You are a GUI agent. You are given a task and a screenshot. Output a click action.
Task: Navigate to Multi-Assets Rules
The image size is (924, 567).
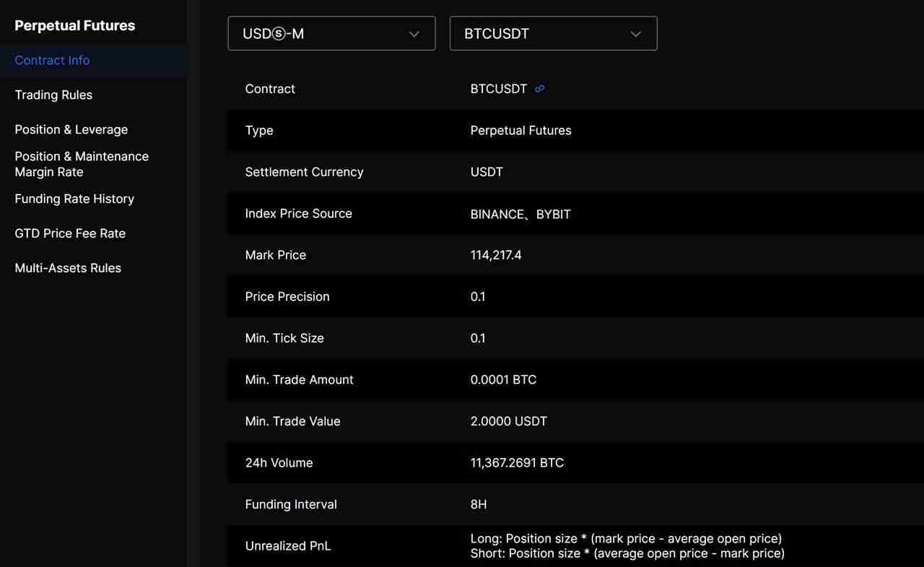coord(68,268)
